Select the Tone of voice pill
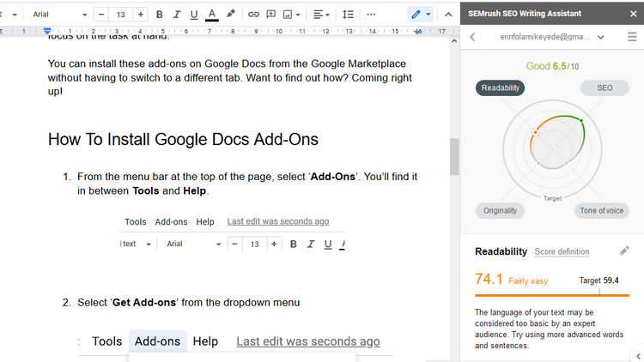The height and width of the screenshot is (362, 644). [601, 210]
